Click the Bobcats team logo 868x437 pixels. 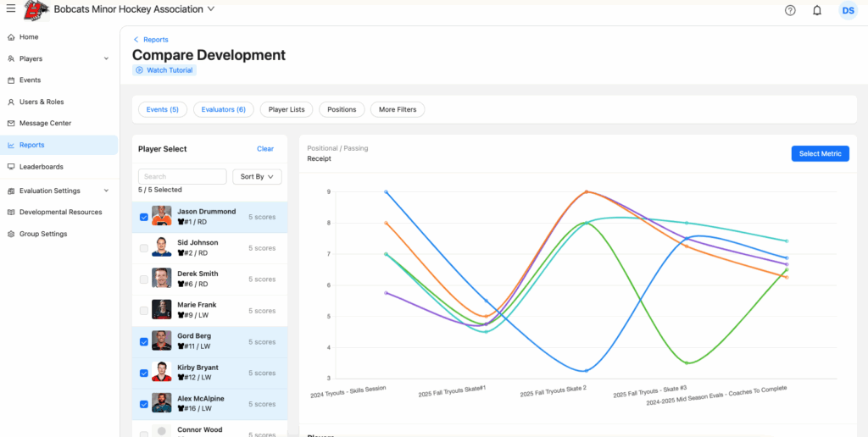pos(36,10)
